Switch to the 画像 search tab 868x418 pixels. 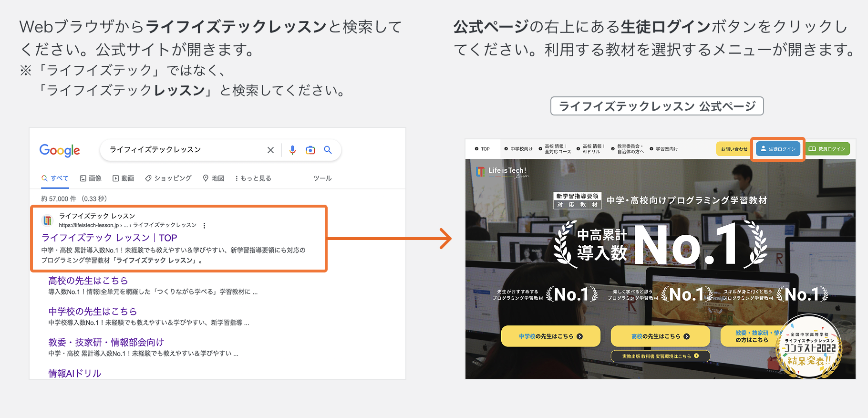[x=91, y=178]
